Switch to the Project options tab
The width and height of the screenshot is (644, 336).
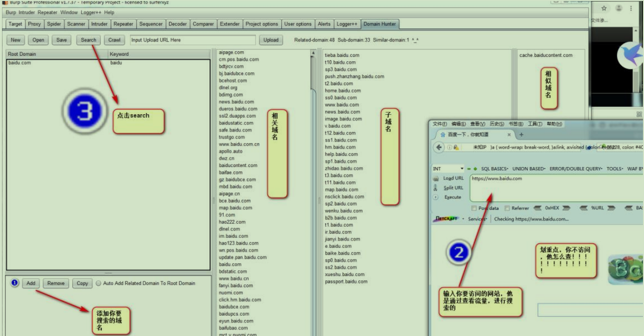pyautogui.click(x=262, y=24)
